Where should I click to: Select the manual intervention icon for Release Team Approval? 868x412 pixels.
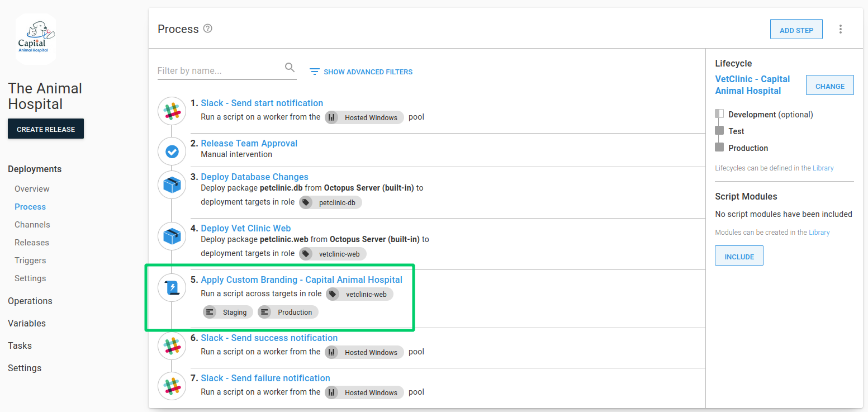(172, 151)
